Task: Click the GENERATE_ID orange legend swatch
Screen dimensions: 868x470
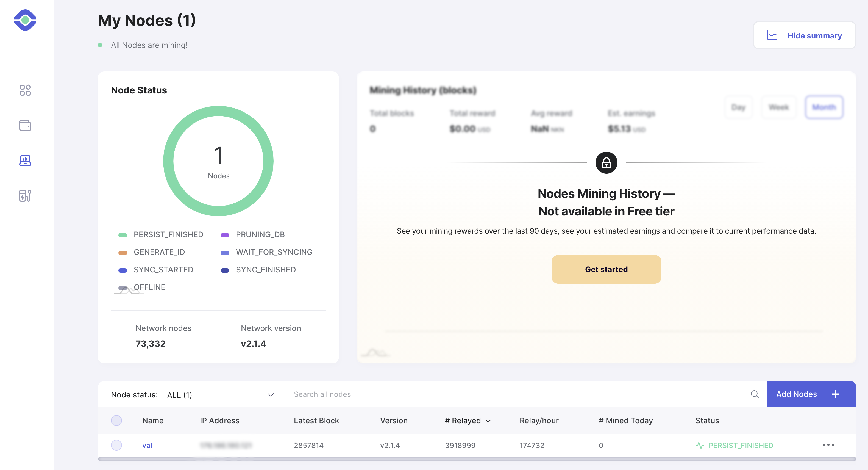Action: 123,253
